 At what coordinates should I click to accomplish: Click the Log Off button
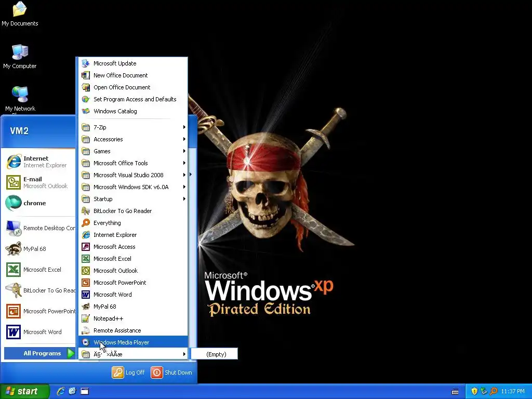(x=128, y=373)
